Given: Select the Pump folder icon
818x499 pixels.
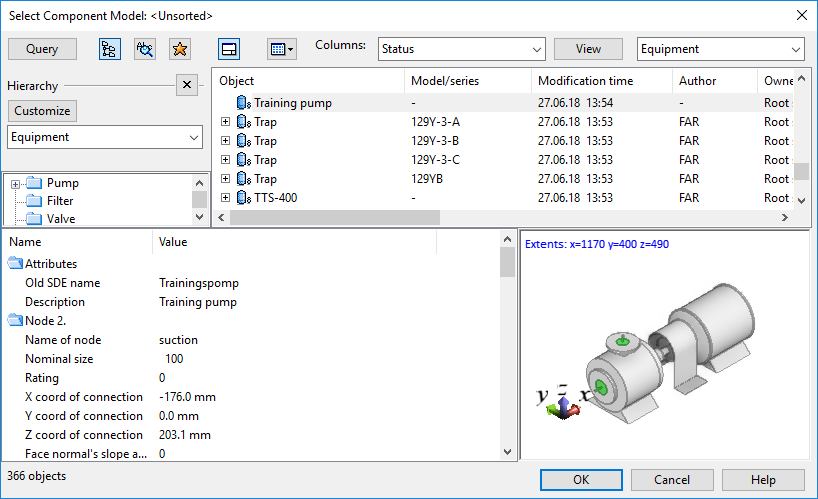Looking at the screenshot, I should 34,183.
